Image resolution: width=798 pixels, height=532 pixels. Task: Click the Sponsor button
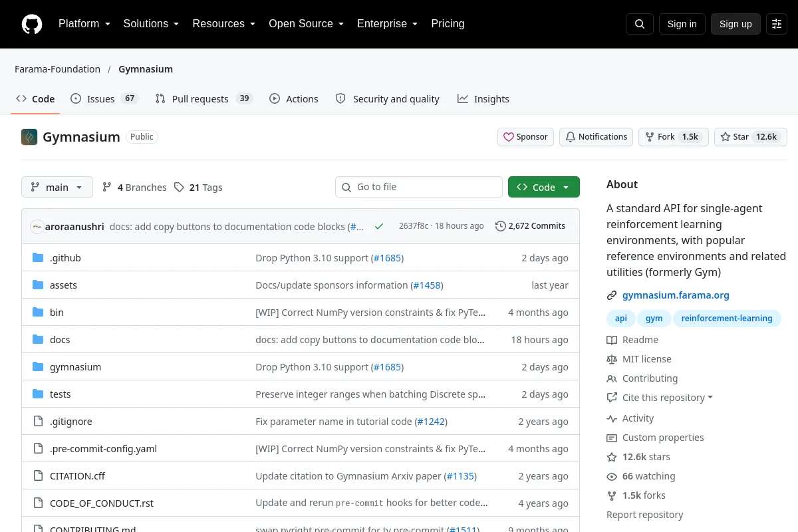pos(525,136)
